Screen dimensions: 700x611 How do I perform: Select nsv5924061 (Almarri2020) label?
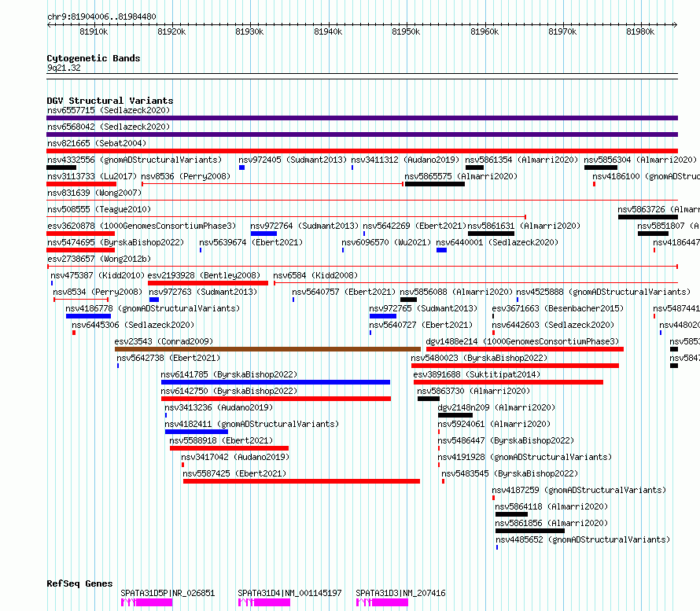pyautogui.click(x=494, y=424)
